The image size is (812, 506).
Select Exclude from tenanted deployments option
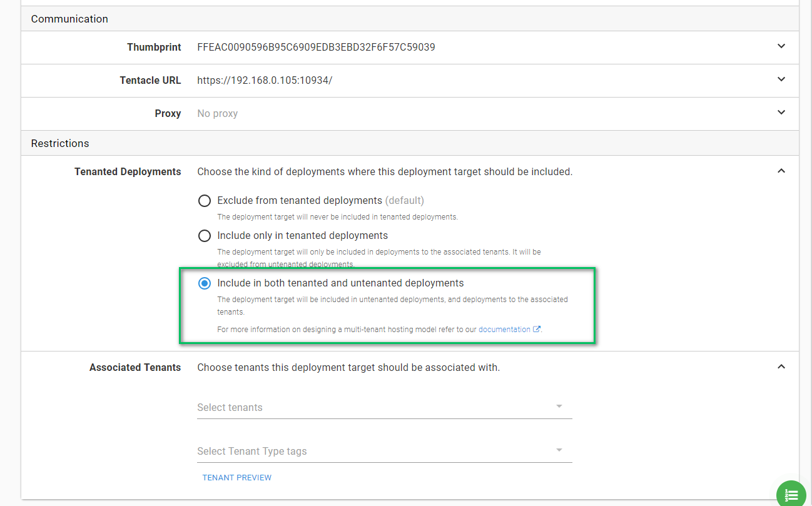[x=205, y=201]
